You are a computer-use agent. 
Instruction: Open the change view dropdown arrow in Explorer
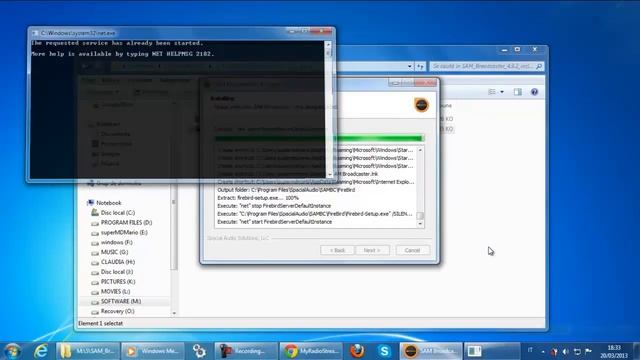[502, 92]
